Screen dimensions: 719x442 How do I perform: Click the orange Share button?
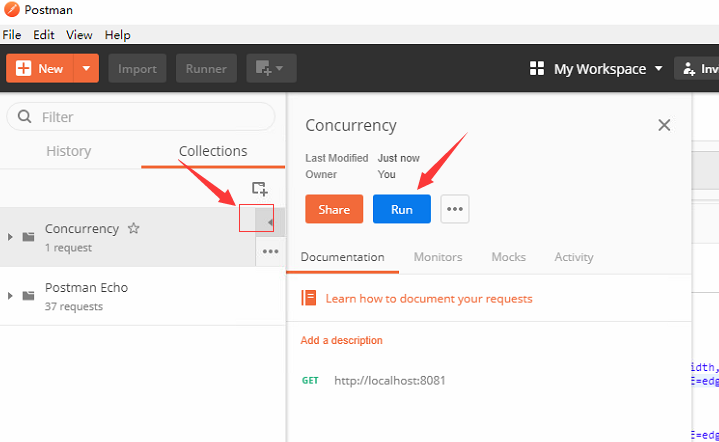334,209
